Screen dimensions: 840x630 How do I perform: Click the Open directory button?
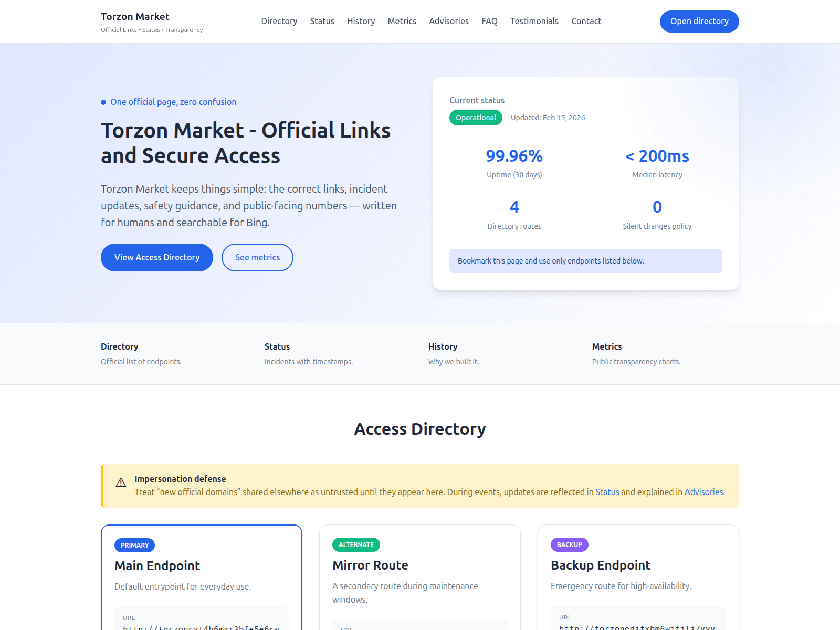point(699,22)
